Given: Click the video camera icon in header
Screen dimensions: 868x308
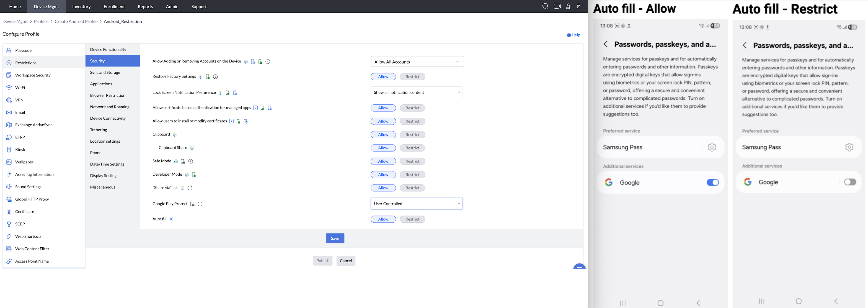Looking at the screenshot, I should pyautogui.click(x=557, y=6).
